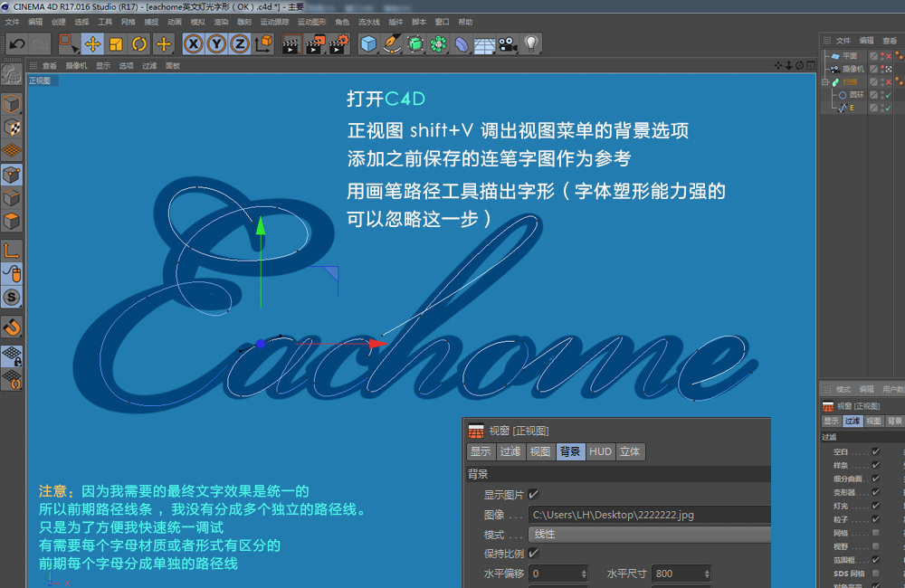The width and height of the screenshot is (905, 588).
Task: Switch to HUD tab in viewport dialog
Action: 600,451
